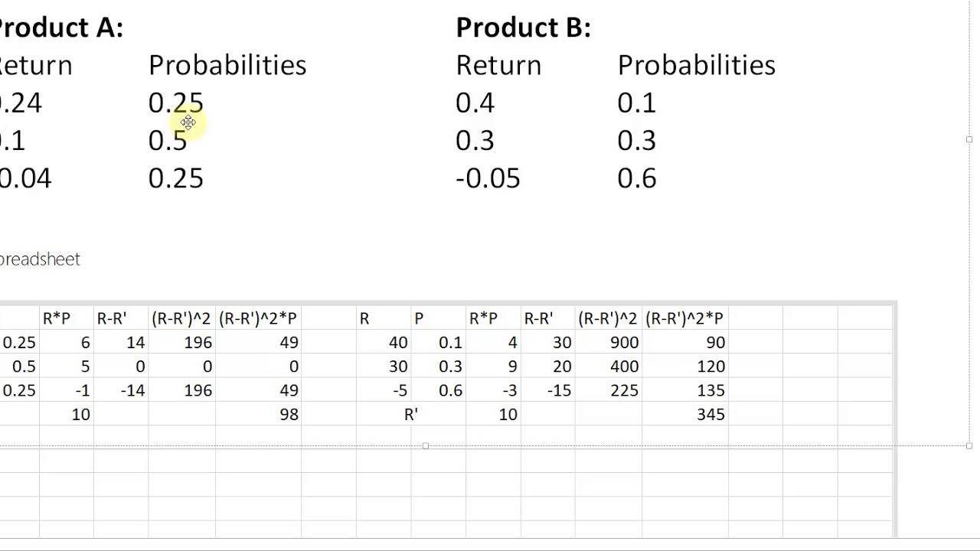
Task: Click the -0.05 return value on slide
Action: (x=488, y=178)
